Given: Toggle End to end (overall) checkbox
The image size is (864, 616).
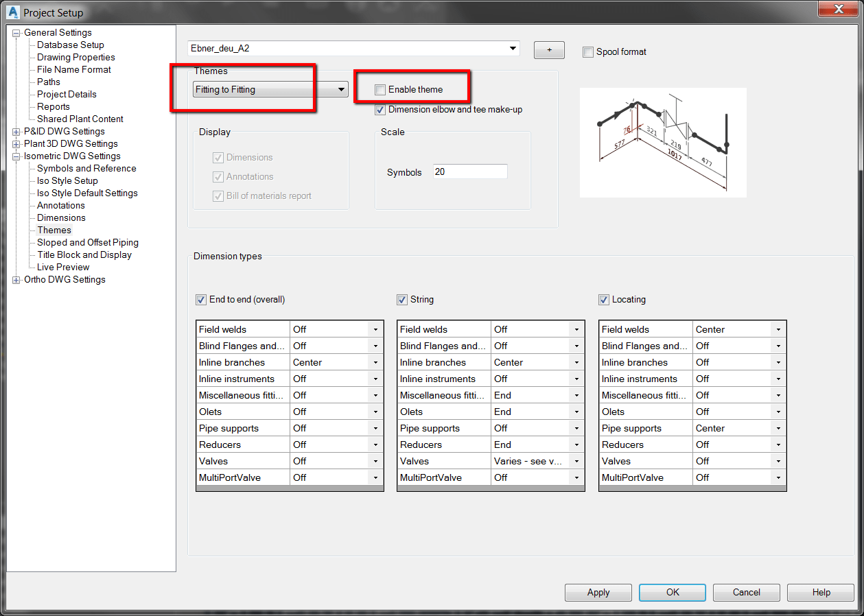Looking at the screenshot, I should pos(201,300).
